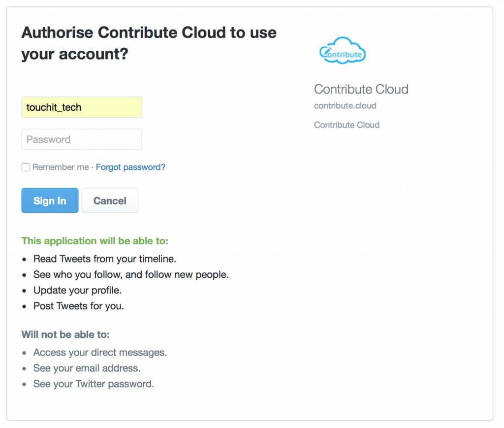Image resolution: width=504 pixels, height=428 pixels.
Task: Open the Forgot password? link
Action: (x=130, y=167)
